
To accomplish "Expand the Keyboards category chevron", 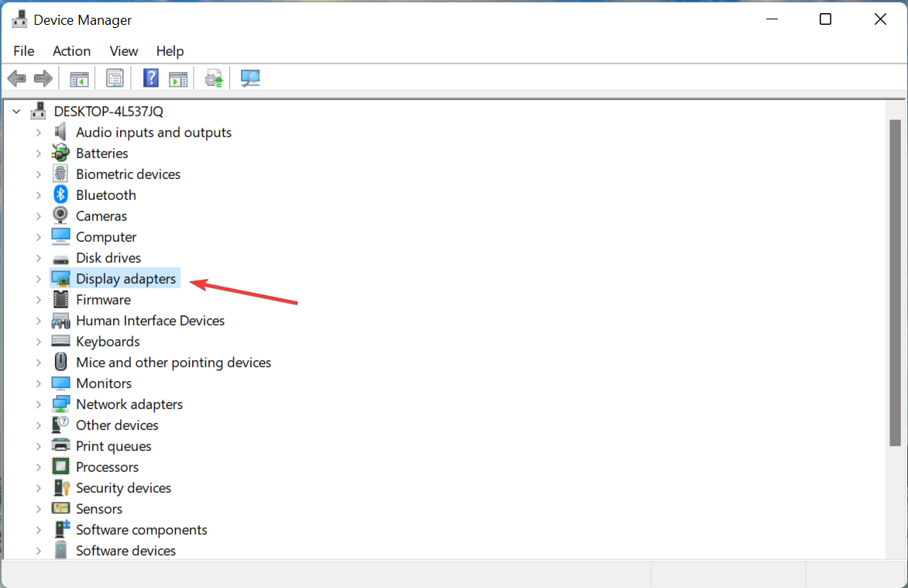I will click(x=38, y=342).
